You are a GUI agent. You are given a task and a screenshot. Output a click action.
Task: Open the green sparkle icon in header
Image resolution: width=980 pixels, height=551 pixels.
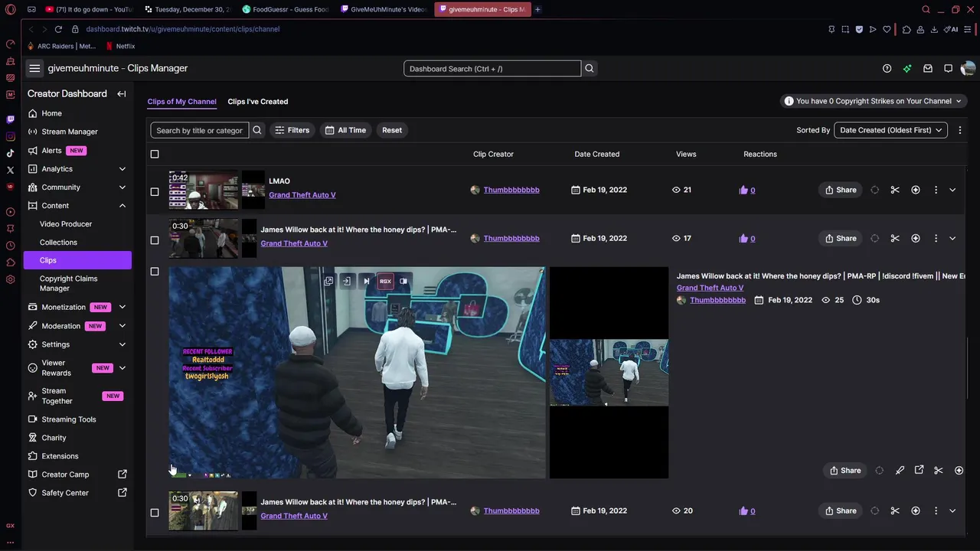907,68
